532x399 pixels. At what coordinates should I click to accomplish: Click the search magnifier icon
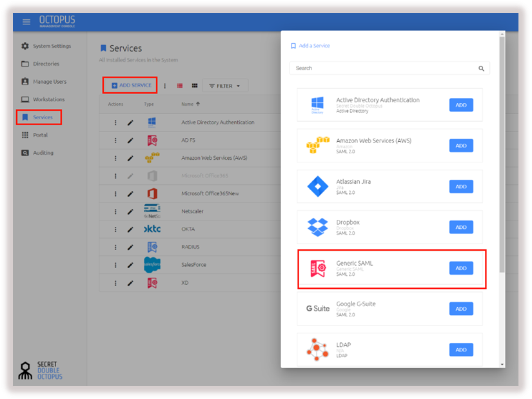(481, 68)
